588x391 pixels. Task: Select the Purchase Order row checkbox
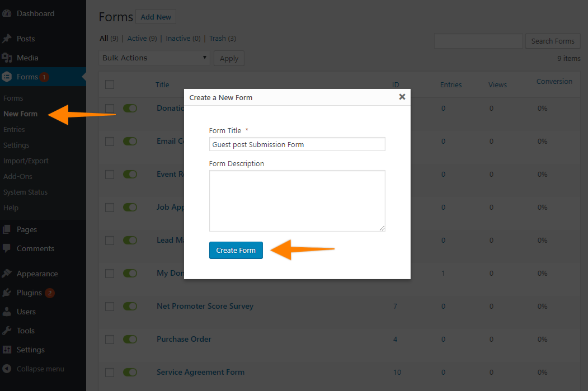pos(110,340)
